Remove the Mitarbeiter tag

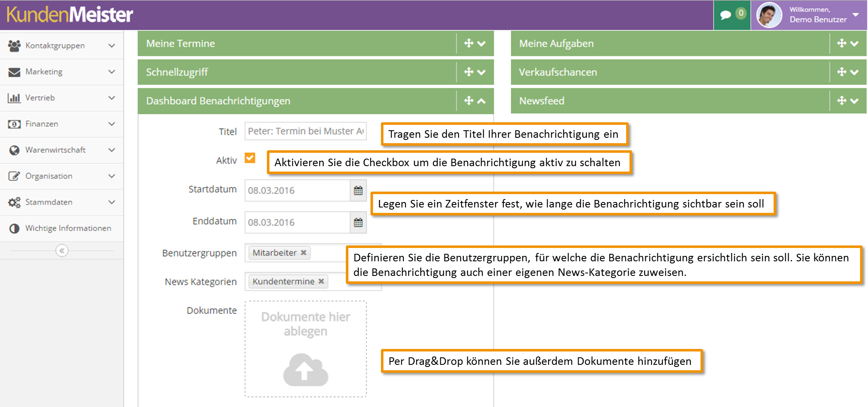(304, 253)
